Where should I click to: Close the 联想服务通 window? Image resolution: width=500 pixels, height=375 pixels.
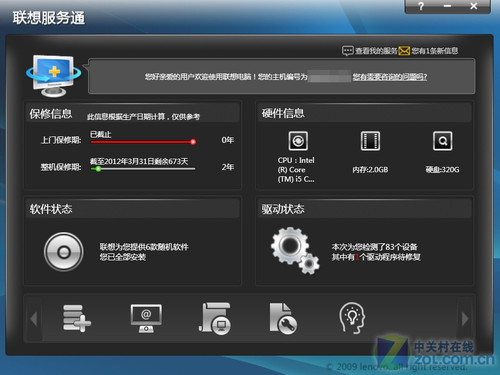coord(474,6)
